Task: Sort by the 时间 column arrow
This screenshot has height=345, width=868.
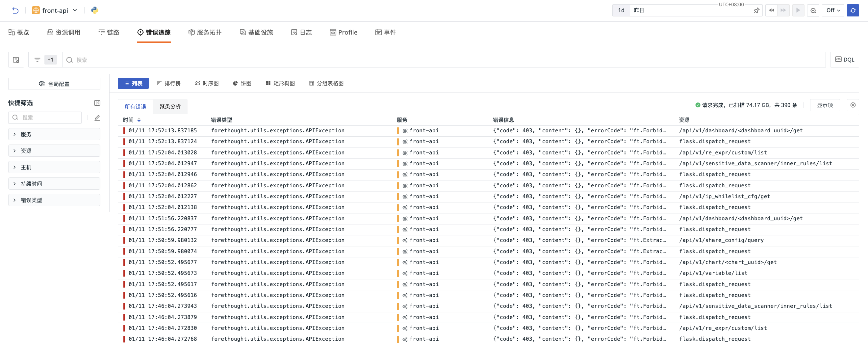Action: (x=139, y=120)
